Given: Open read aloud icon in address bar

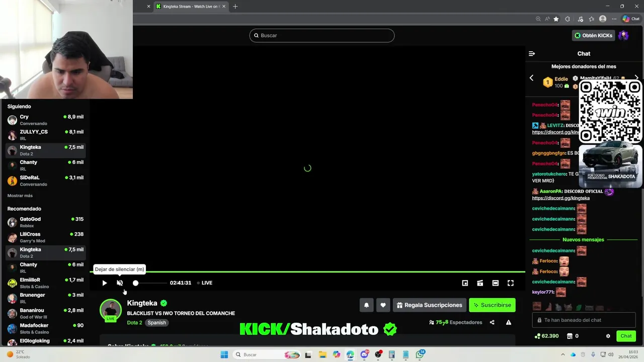Looking at the screenshot, I should point(547,19).
